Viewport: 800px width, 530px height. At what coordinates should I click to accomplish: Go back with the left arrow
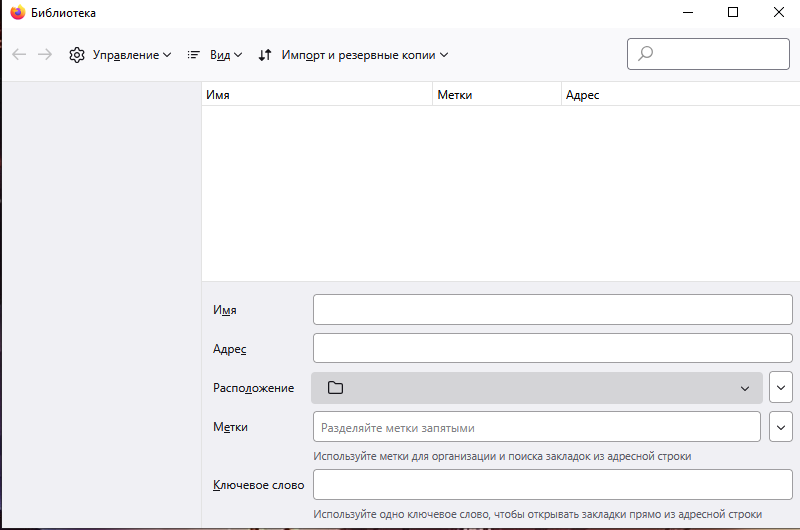19,55
